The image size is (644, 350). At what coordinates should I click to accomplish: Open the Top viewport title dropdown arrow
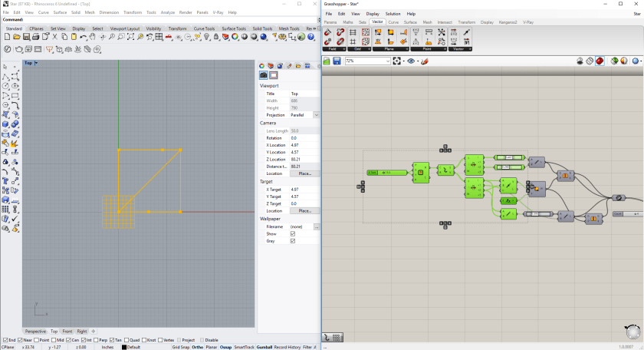pyautogui.click(x=36, y=63)
